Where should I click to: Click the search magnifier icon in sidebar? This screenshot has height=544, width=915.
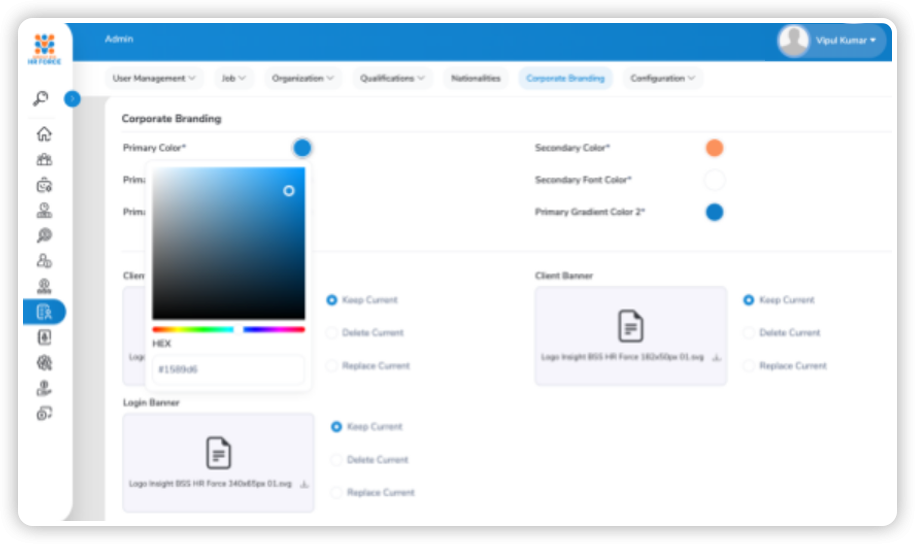coord(41,98)
